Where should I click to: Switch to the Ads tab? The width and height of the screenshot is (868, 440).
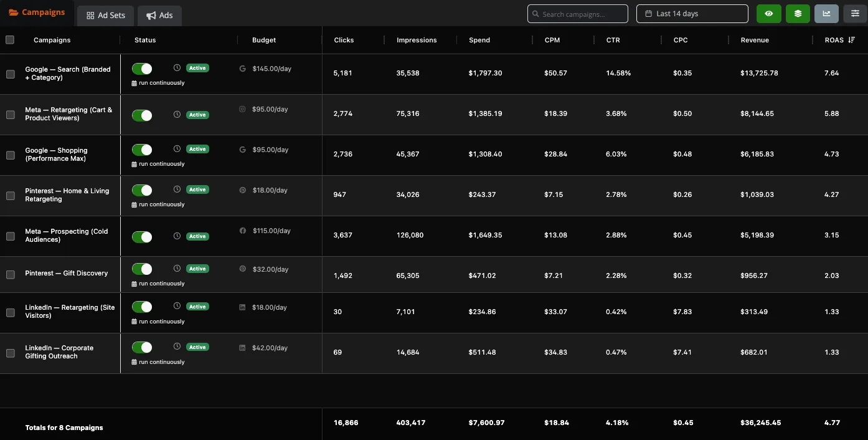pyautogui.click(x=159, y=15)
